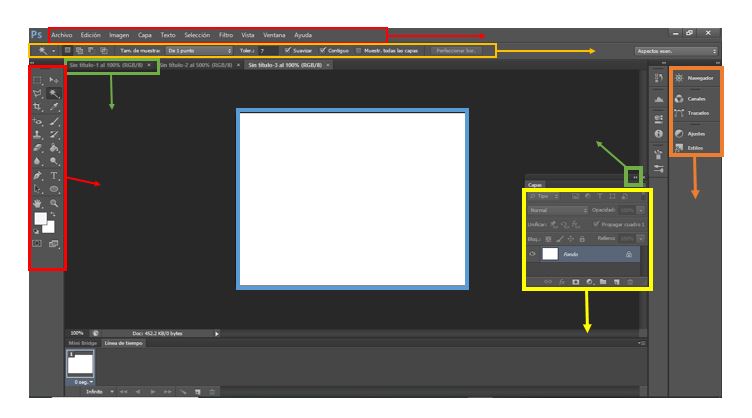This screenshot has height=418, width=752.
Task: Hide the Fondo layer with the eye icon
Action: [533, 254]
